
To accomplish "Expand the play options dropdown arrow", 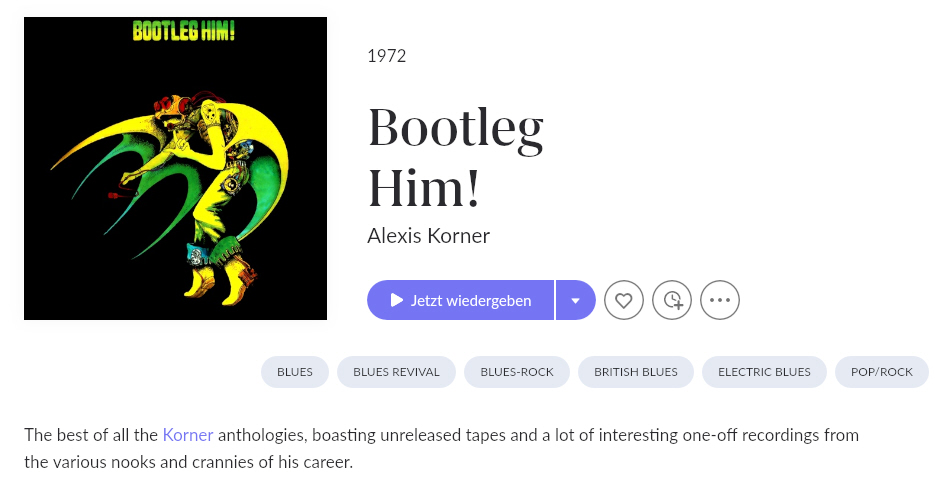I will pos(575,300).
